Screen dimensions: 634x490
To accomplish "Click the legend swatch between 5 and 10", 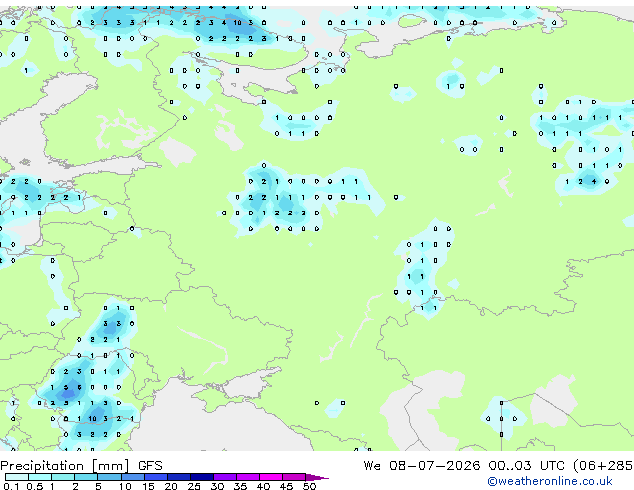I will 109,477.
